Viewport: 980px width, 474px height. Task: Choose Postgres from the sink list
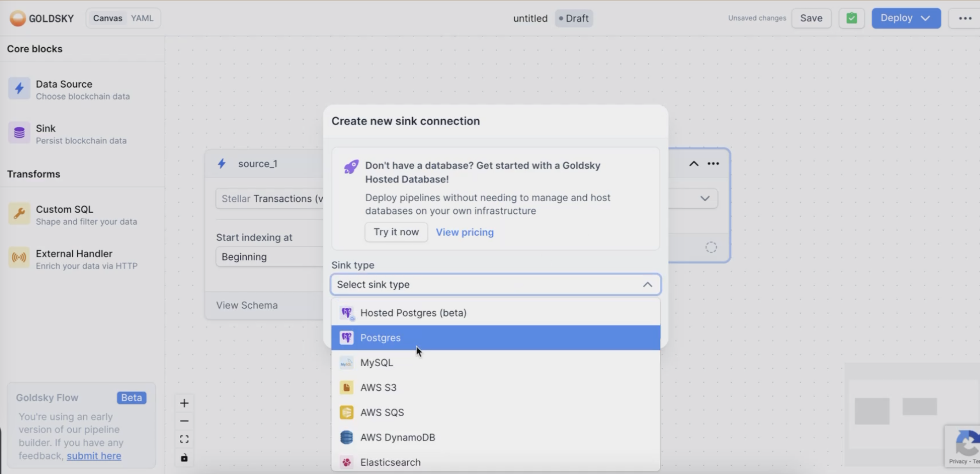pyautogui.click(x=380, y=338)
